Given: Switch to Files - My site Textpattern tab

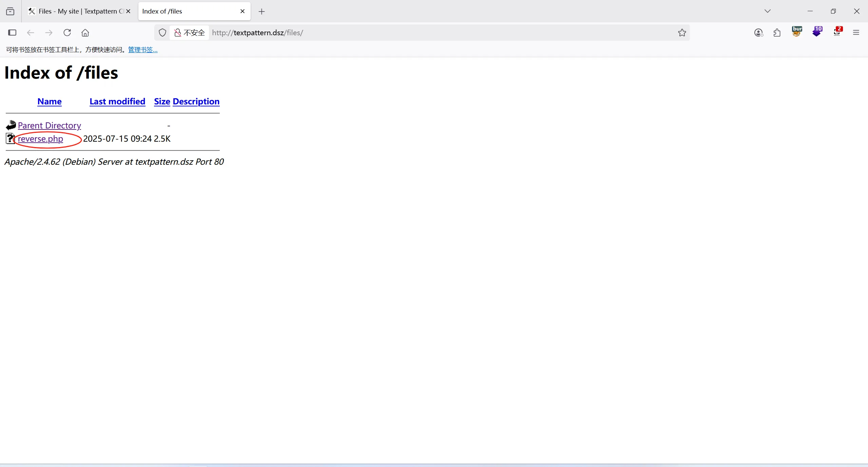Looking at the screenshot, I should coord(77,11).
